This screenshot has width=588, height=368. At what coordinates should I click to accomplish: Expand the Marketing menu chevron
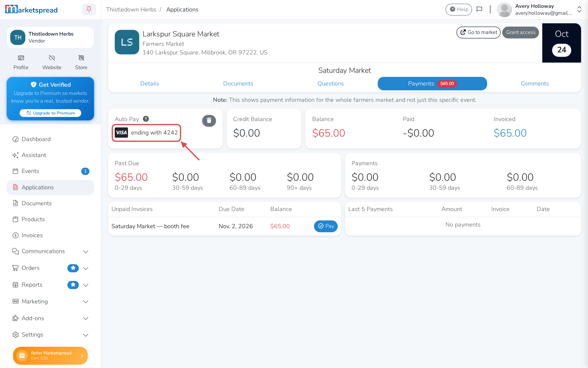86,302
